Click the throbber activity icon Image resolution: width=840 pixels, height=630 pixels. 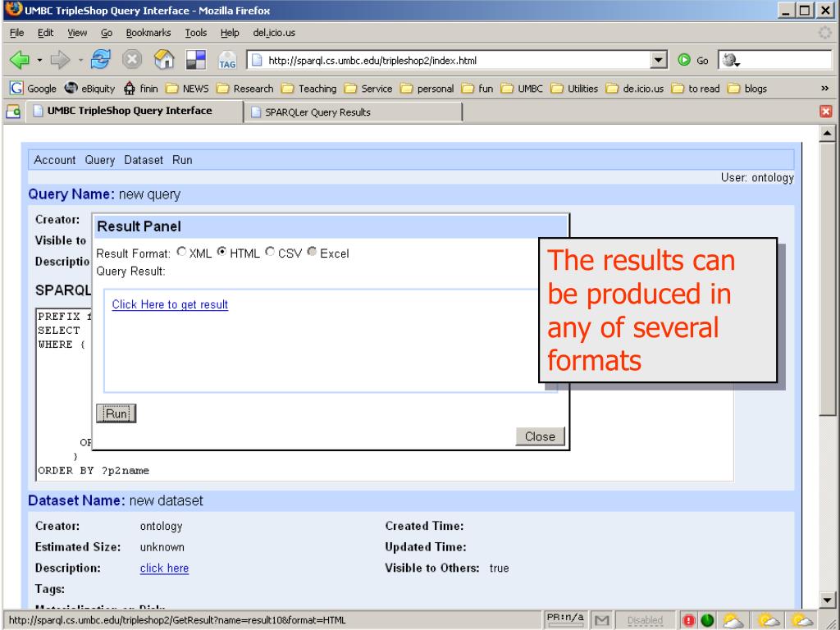825,33
